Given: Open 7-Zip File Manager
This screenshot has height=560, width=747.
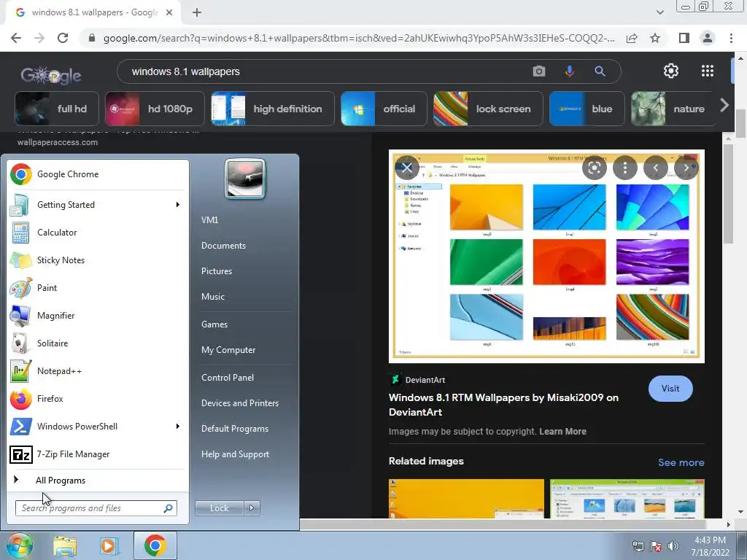Looking at the screenshot, I should tap(98, 454).
